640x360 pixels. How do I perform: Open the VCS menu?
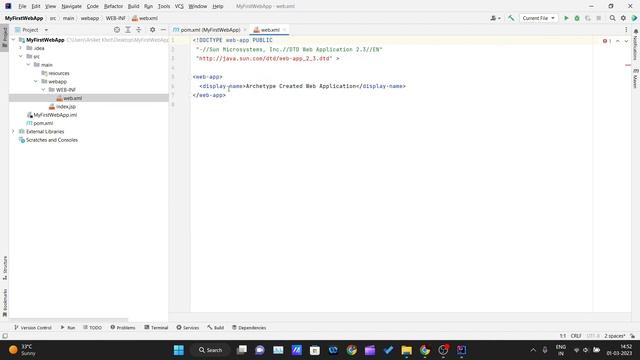(179, 6)
